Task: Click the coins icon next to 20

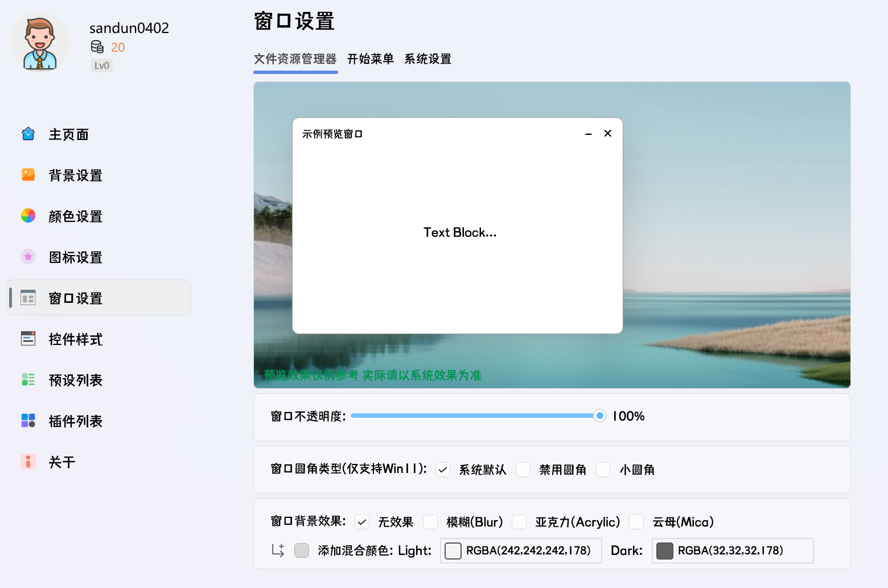Action: coord(97,47)
